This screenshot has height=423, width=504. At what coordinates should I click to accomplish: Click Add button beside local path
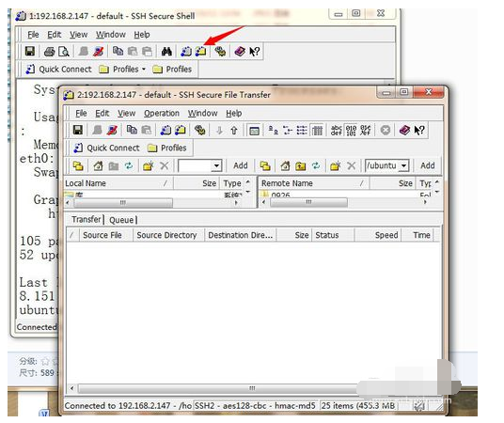(241, 165)
